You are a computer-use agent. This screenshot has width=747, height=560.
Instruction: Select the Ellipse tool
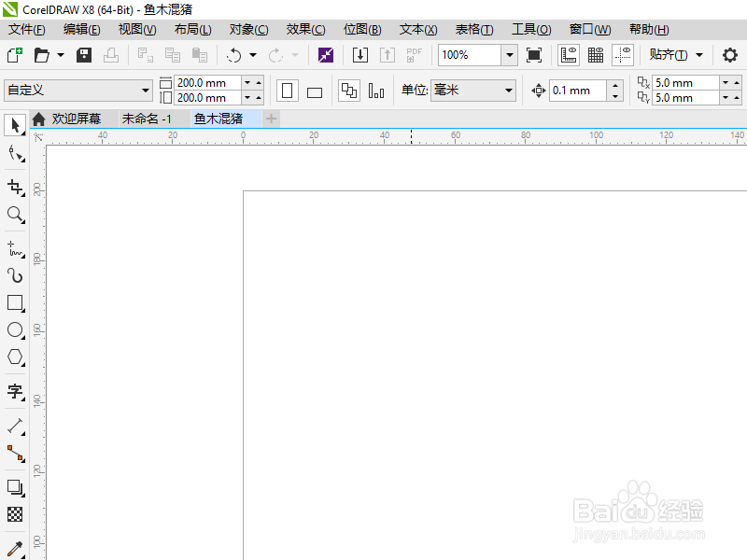[x=15, y=330]
